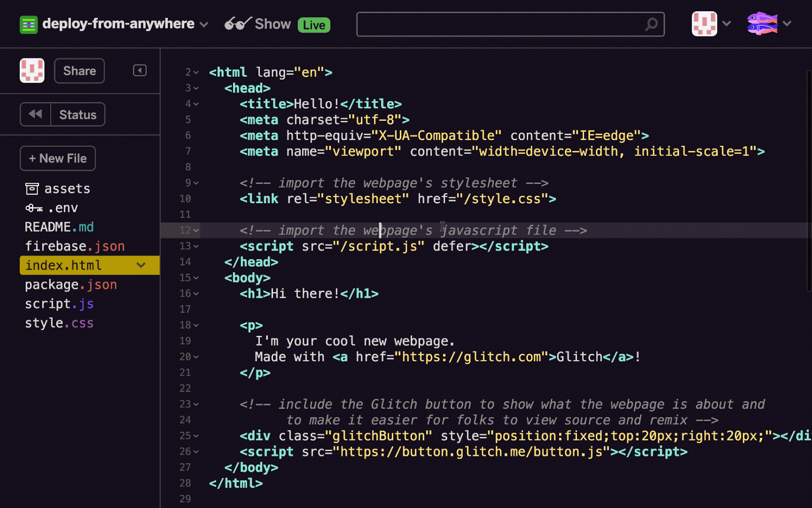Collapse the sidebar panel
This screenshot has height=508, width=812.
coord(140,71)
